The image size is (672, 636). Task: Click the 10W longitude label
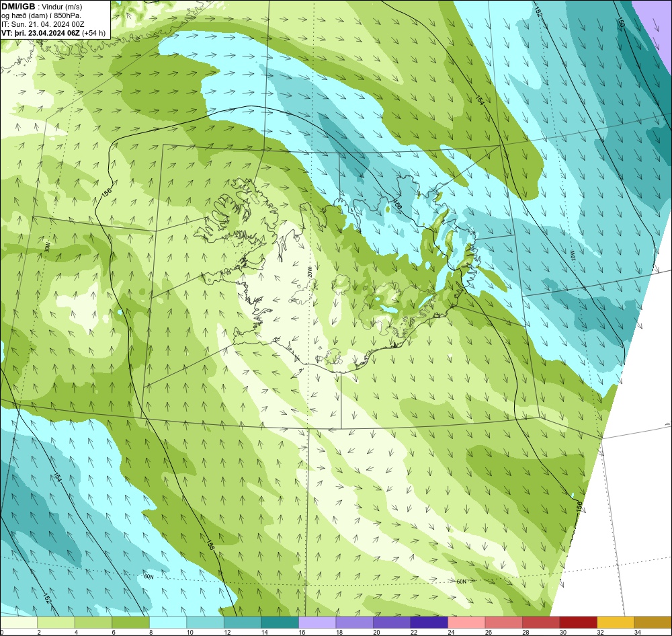[572, 256]
